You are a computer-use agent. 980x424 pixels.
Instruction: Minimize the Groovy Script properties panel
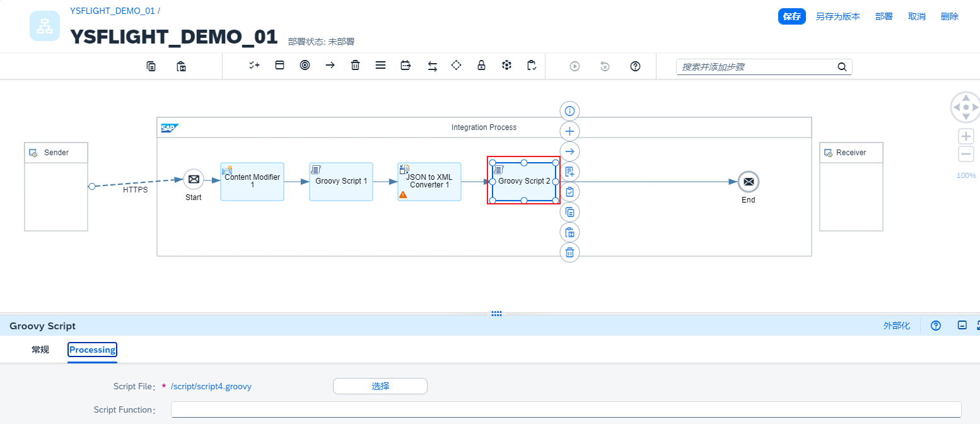(x=962, y=326)
